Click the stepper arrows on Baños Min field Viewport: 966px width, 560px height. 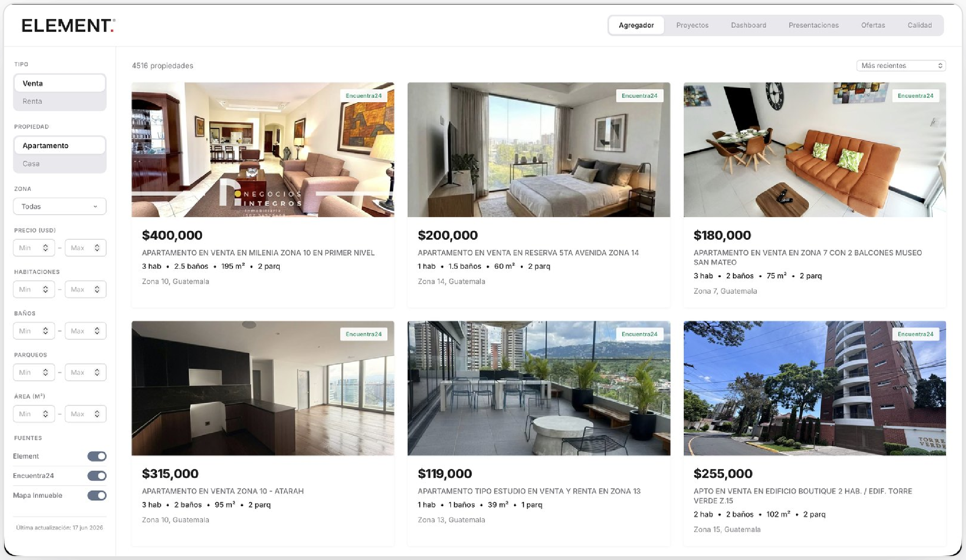[x=45, y=331]
